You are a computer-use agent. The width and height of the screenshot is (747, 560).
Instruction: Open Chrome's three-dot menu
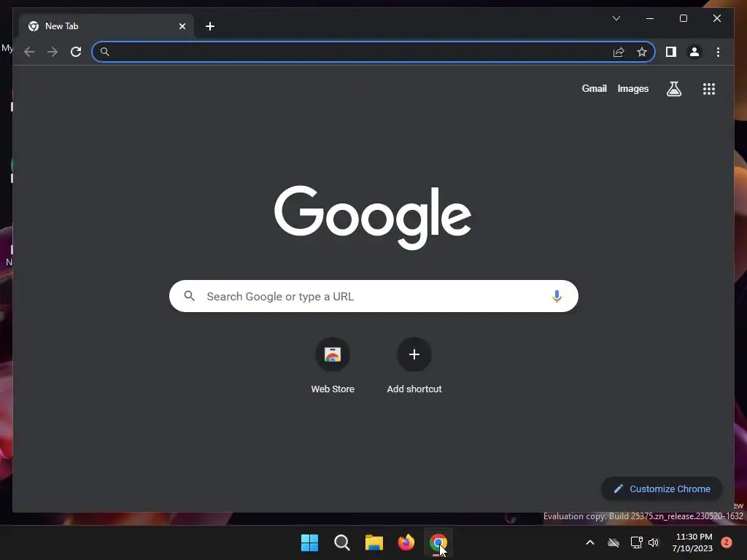pos(718,52)
